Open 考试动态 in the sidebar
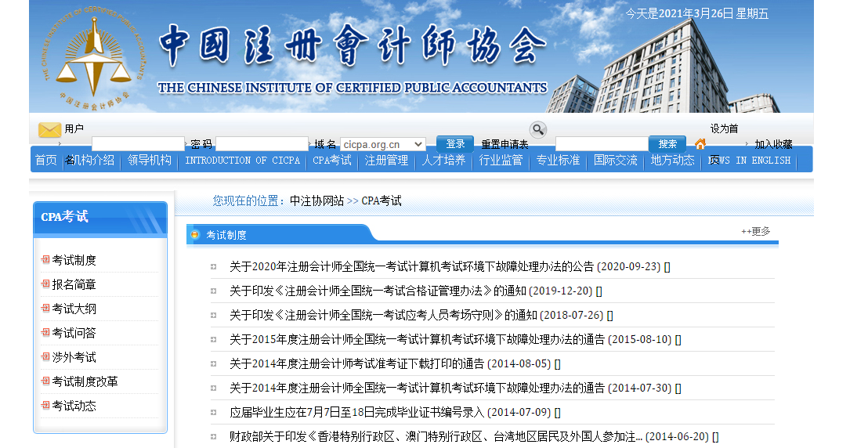The width and height of the screenshot is (868, 448). pos(74,406)
